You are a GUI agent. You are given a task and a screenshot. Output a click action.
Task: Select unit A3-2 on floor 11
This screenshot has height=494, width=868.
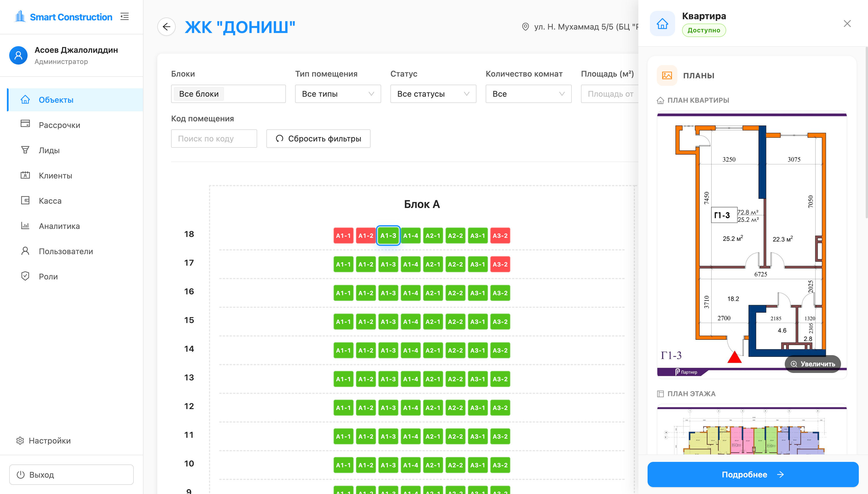pos(500,436)
